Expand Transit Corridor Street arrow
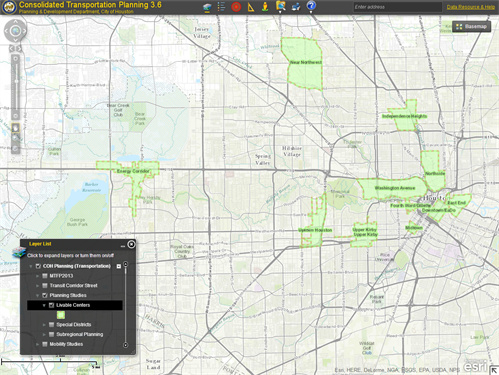The image size is (499, 375). pyautogui.click(x=38, y=286)
